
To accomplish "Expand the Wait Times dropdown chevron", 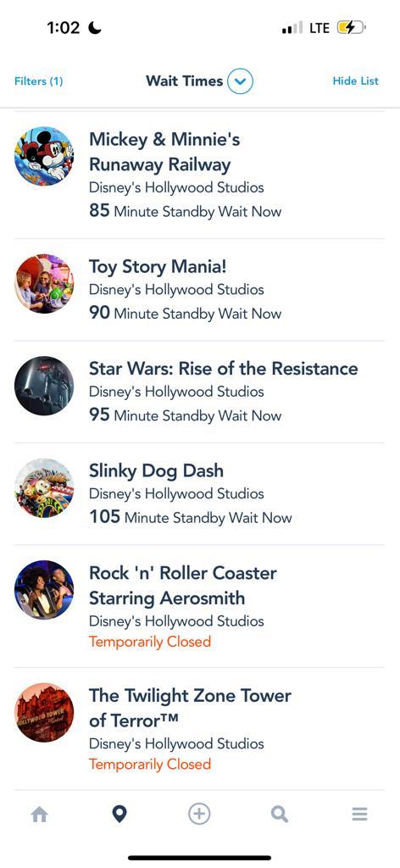I will [240, 81].
